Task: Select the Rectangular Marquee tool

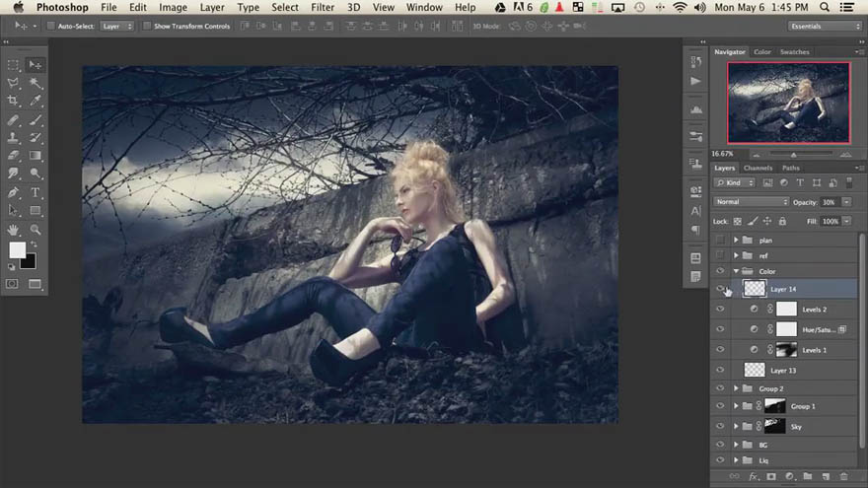Action: point(13,65)
